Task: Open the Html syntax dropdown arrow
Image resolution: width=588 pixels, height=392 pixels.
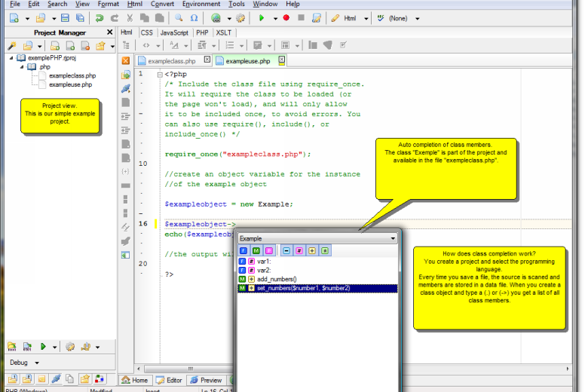Action: click(x=366, y=18)
